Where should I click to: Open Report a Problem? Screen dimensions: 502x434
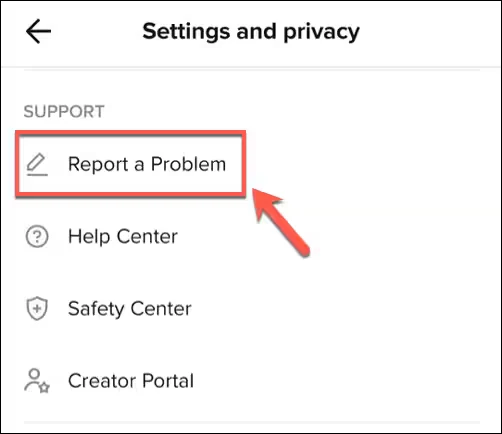pos(131,164)
